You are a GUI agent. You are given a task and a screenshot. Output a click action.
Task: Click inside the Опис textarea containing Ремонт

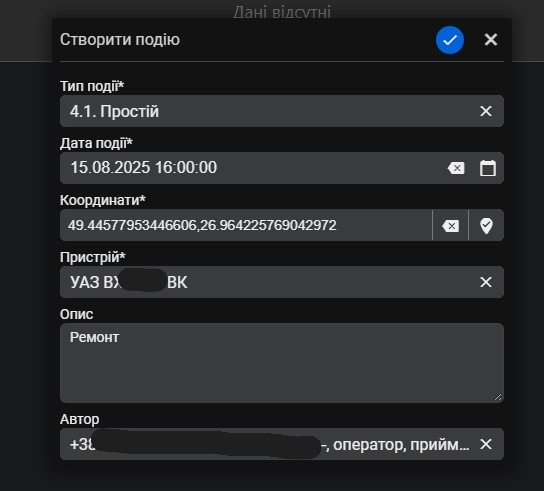coord(282,363)
